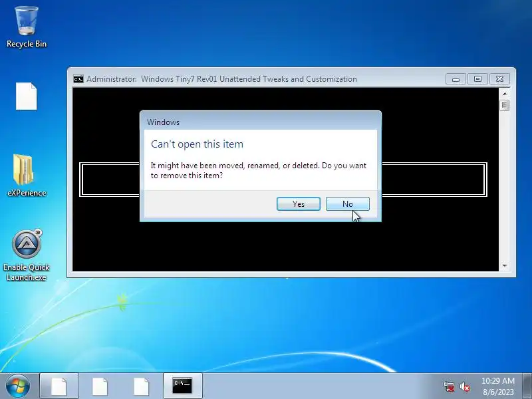
Task: Click console scrollbar up arrow
Action: [505, 93]
